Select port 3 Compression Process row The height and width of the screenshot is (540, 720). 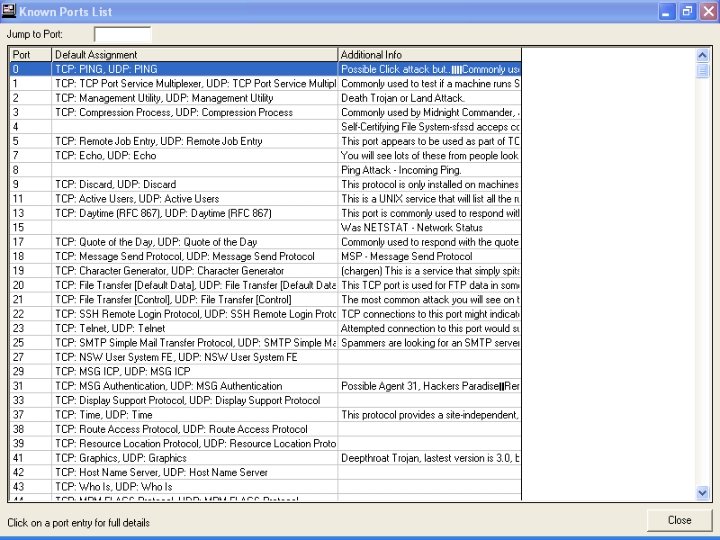pos(265,112)
